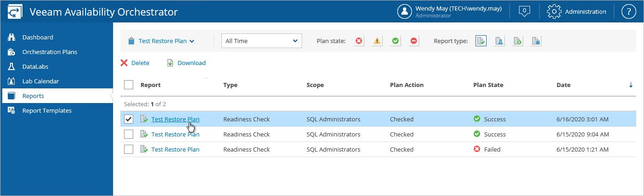
Task: Uncheck the 6/16/2020 3:01 AM report checkbox
Action: 129,119
